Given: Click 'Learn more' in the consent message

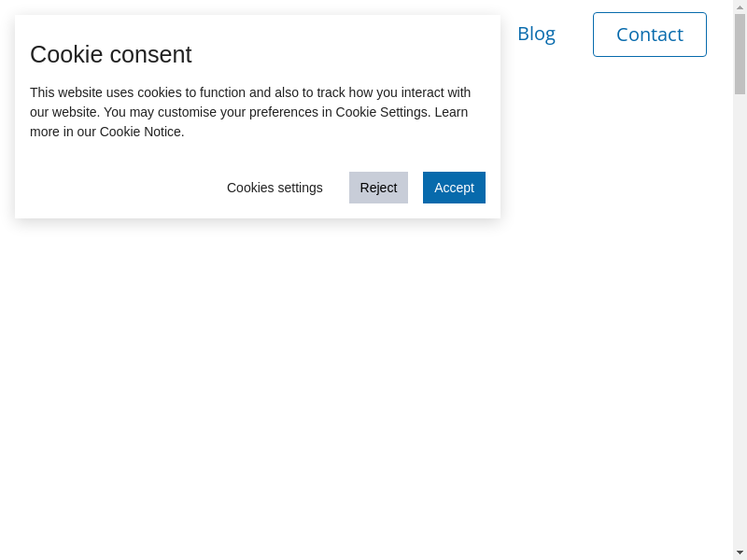Looking at the screenshot, I should tap(451, 112).
